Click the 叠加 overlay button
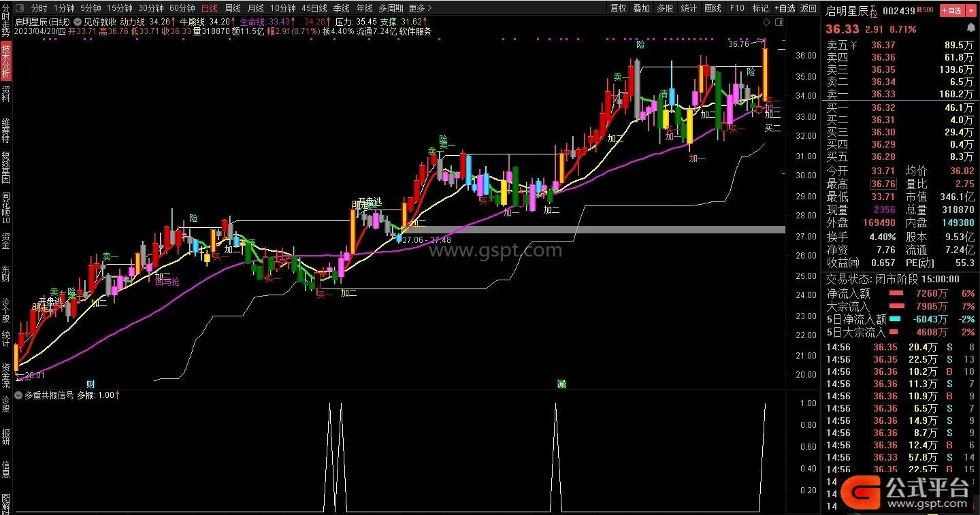 click(641, 8)
